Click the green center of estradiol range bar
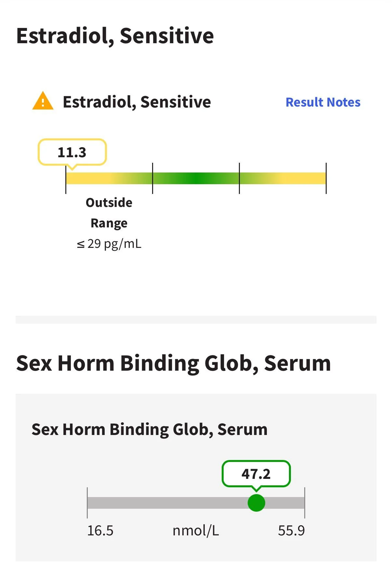Screen dimensions: 392x588 (196, 178)
